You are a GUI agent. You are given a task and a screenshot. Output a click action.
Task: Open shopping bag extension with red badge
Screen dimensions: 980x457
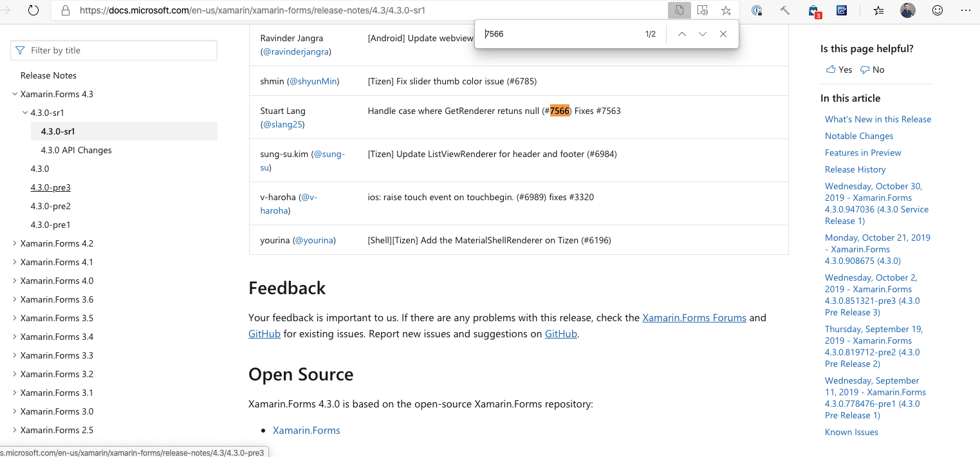click(815, 11)
